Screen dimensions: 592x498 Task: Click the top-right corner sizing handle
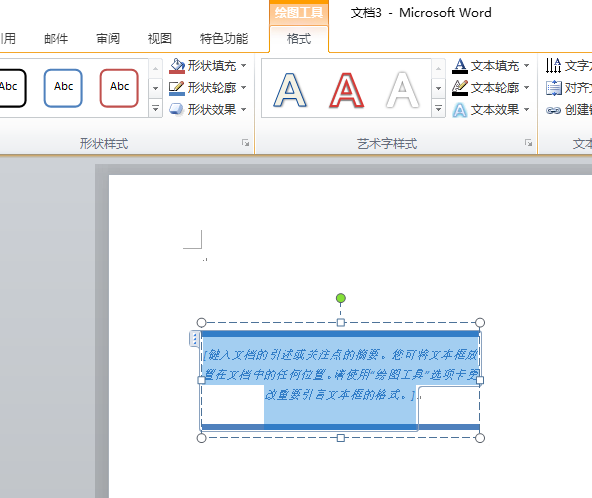pos(480,322)
